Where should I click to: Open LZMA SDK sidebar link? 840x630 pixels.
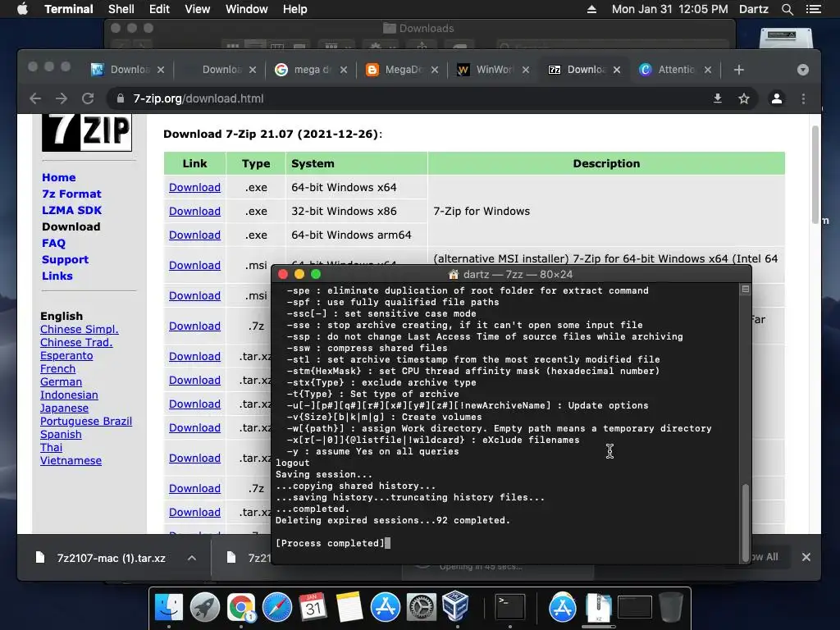[x=72, y=211]
